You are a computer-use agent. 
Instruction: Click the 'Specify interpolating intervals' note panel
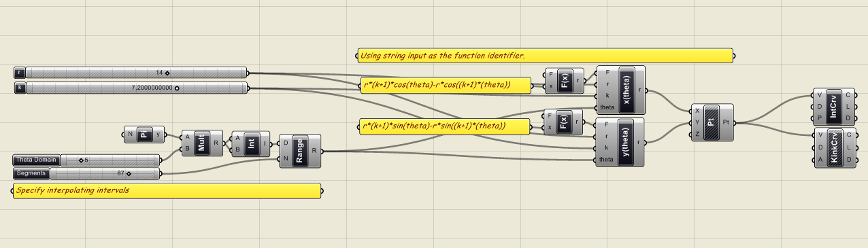pos(167,191)
